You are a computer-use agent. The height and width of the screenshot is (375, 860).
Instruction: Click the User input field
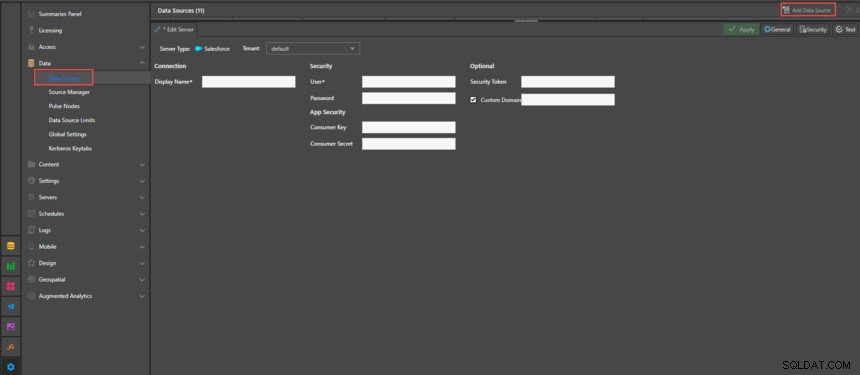tap(409, 82)
